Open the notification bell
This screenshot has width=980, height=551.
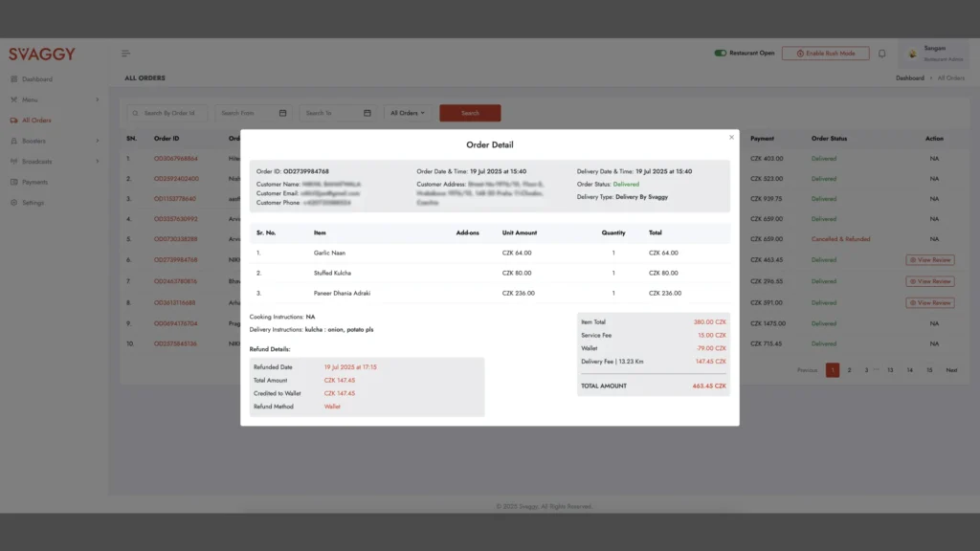point(881,54)
